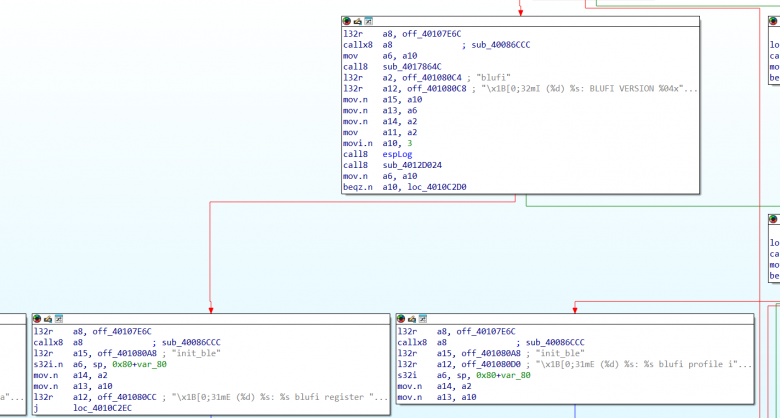
Task: Click the graph icon on the BLUFI VERSION block header
Action: pyautogui.click(x=369, y=21)
